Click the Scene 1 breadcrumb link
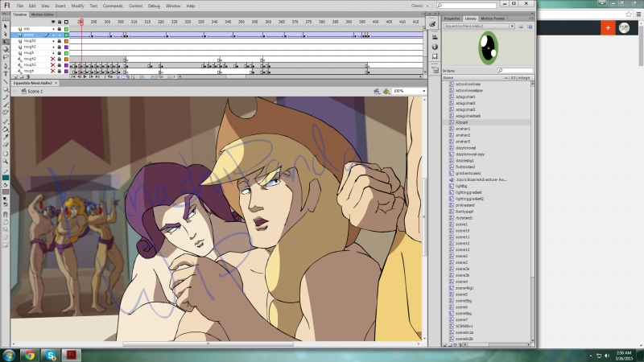Screen dimensions: 644x362 coord(35,92)
